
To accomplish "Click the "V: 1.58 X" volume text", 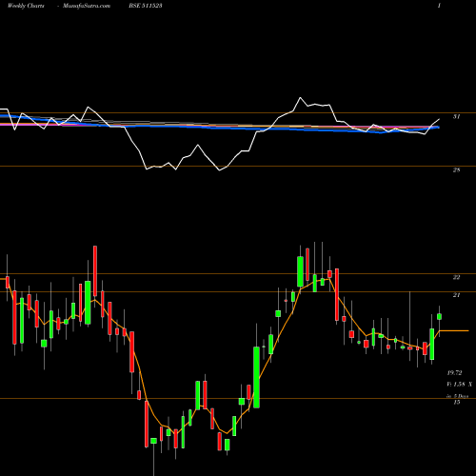I will pyautogui.click(x=460, y=385).
